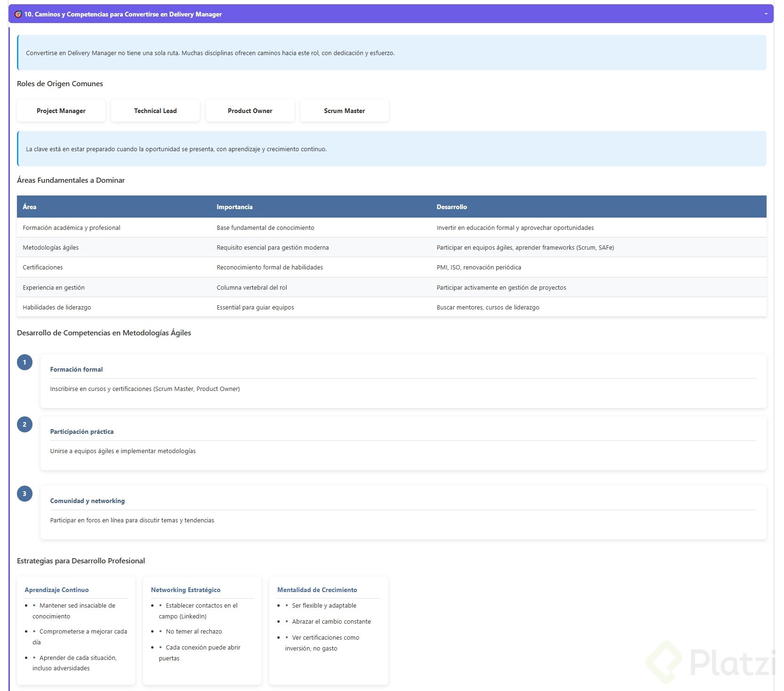The width and height of the screenshot is (784, 691).
Task: Select the Product Owner role card
Action: [x=250, y=111]
